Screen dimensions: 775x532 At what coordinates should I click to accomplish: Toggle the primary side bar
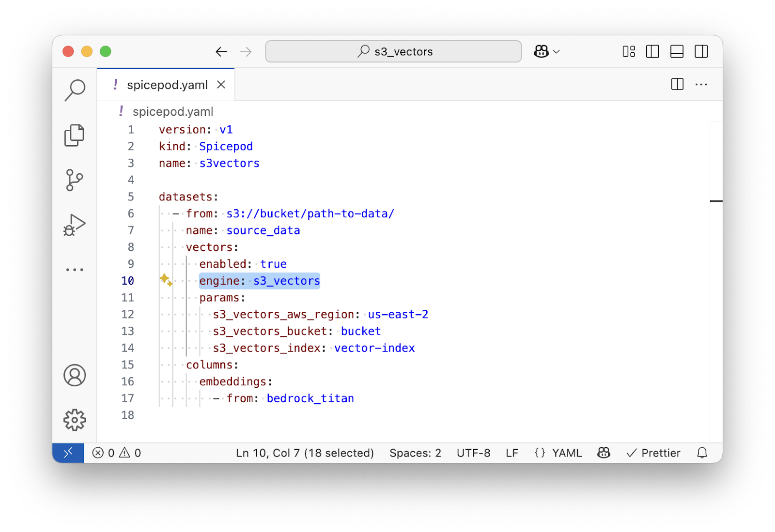point(652,51)
